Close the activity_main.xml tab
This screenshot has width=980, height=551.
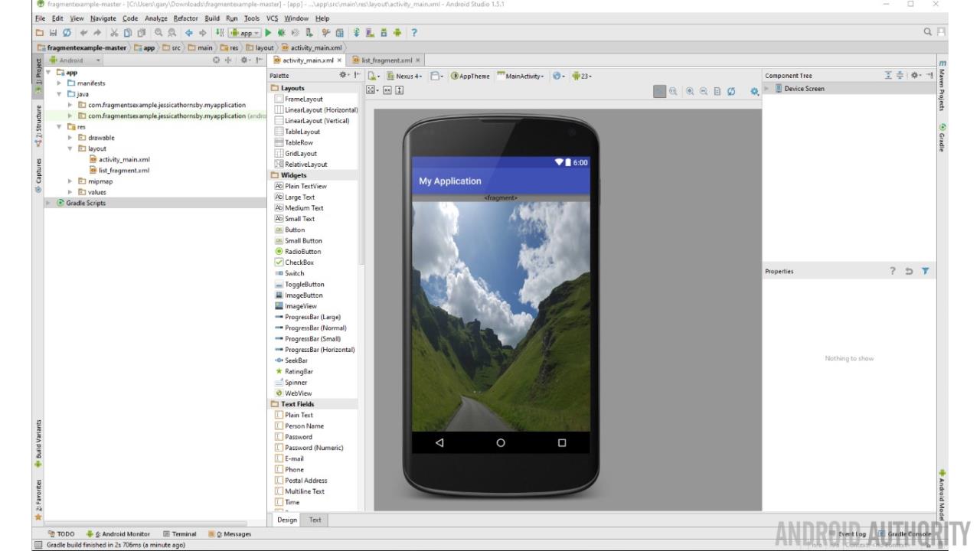[339, 60]
